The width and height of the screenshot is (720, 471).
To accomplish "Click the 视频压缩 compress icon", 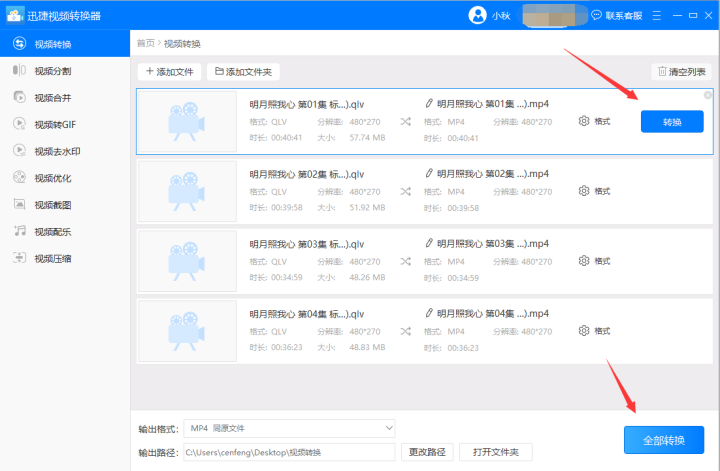I will 19,258.
